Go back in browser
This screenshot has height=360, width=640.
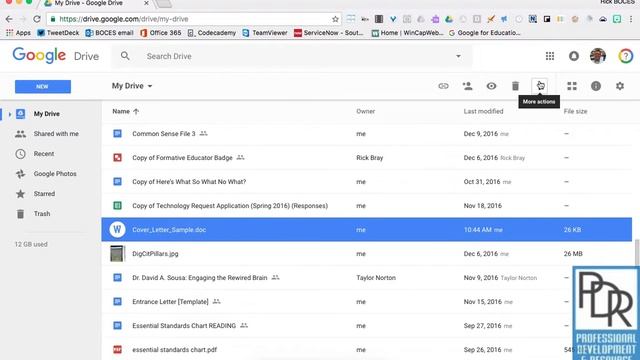(9, 19)
